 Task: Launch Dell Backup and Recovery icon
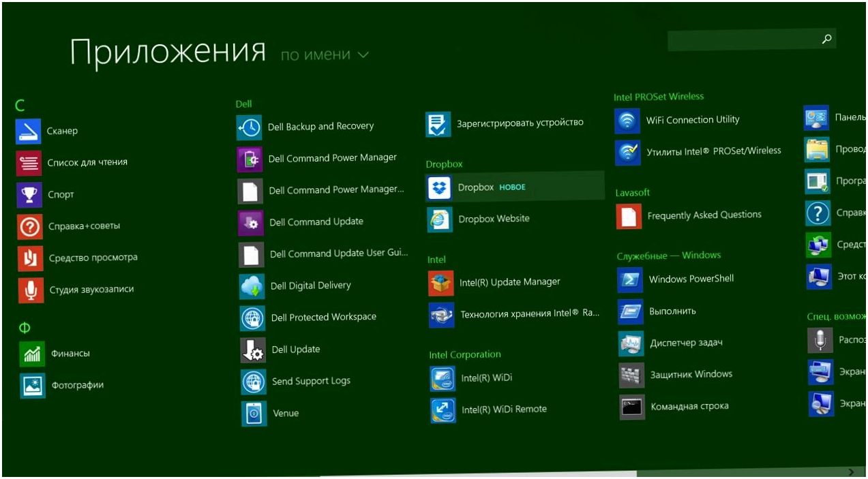pyautogui.click(x=250, y=127)
